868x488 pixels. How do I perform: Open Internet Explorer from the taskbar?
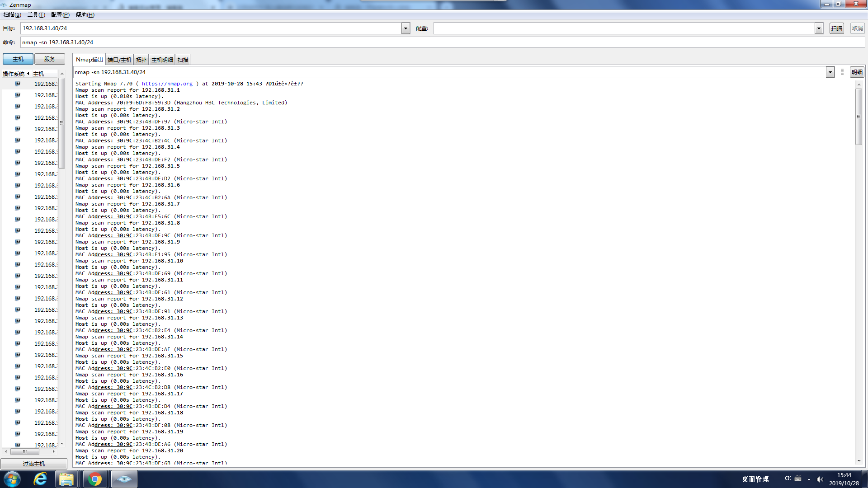pyautogui.click(x=40, y=479)
